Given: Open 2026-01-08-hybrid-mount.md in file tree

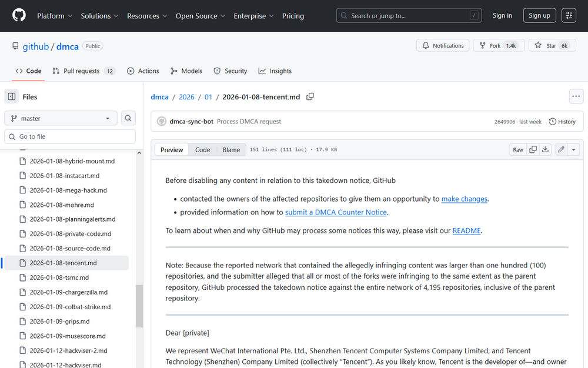Looking at the screenshot, I should coord(72,161).
